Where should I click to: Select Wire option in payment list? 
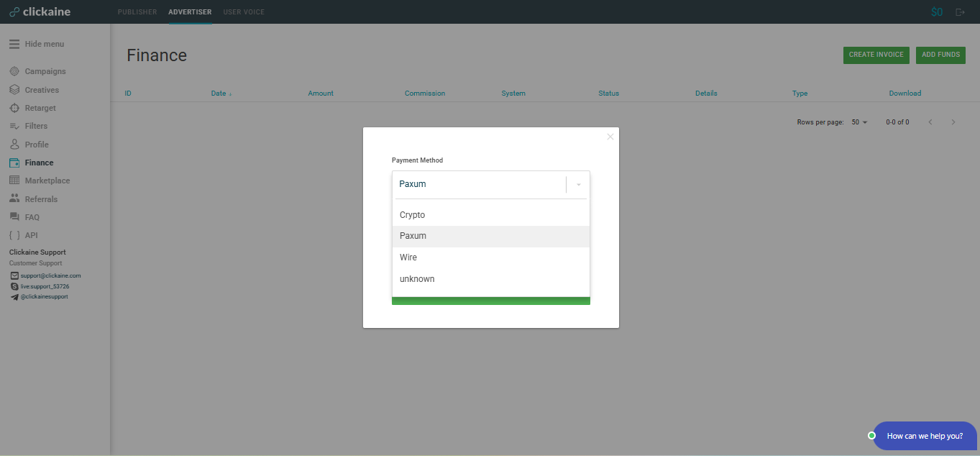tap(408, 257)
